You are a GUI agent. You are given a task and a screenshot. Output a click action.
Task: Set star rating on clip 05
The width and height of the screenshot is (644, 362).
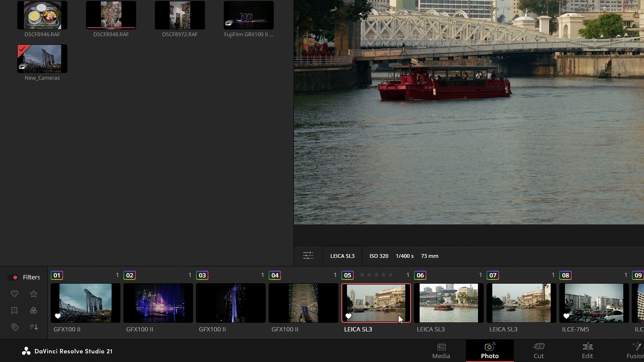(376, 275)
